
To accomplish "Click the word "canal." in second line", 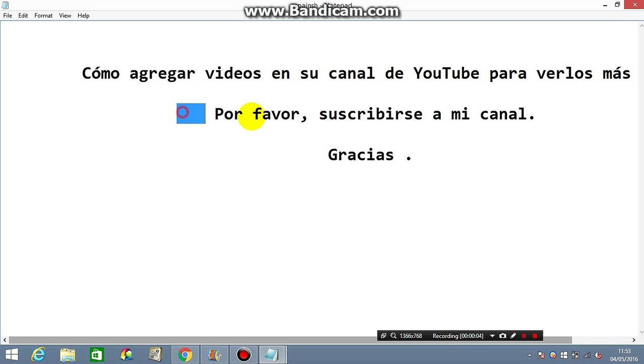I will pyautogui.click(x=508, y=114).
